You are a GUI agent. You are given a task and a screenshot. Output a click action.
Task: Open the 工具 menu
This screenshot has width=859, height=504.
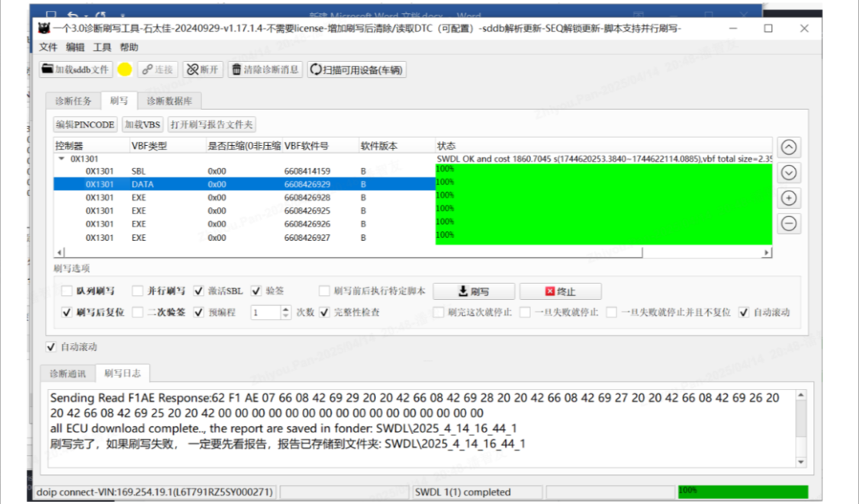tap(102, 47)
